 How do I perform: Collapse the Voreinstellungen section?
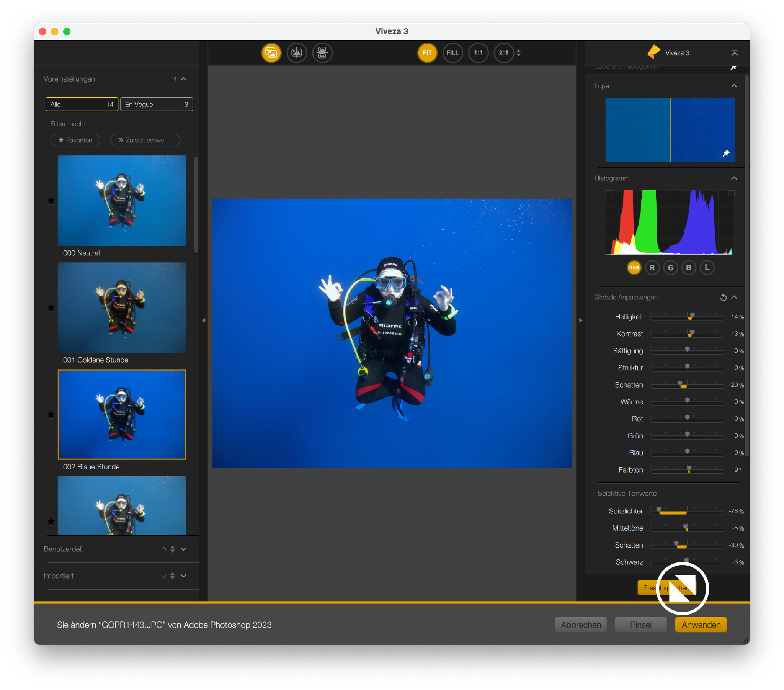pos(184,79)
